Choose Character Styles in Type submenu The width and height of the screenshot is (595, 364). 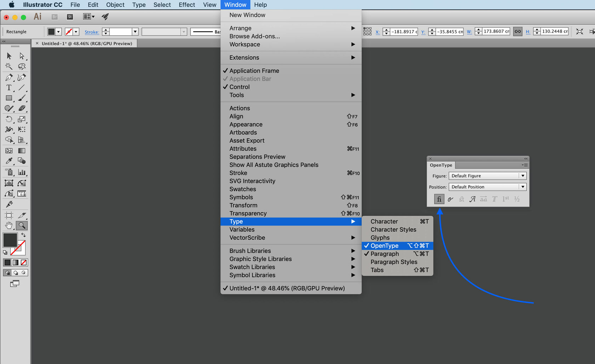coord(397,230)
